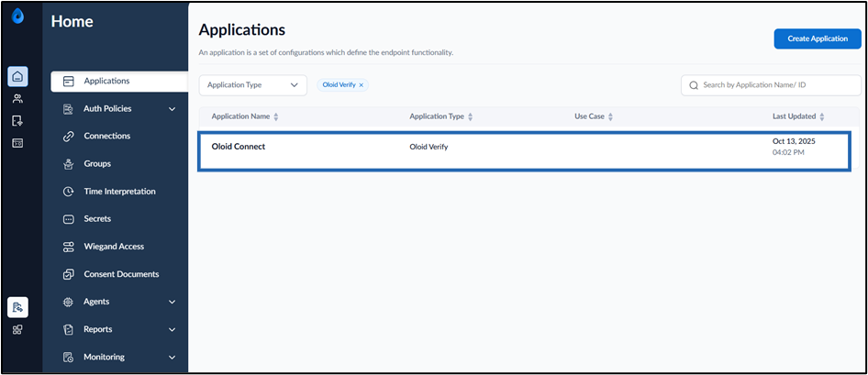Click the Connections link icon
The image size is (868, 375).
point(68,136)
